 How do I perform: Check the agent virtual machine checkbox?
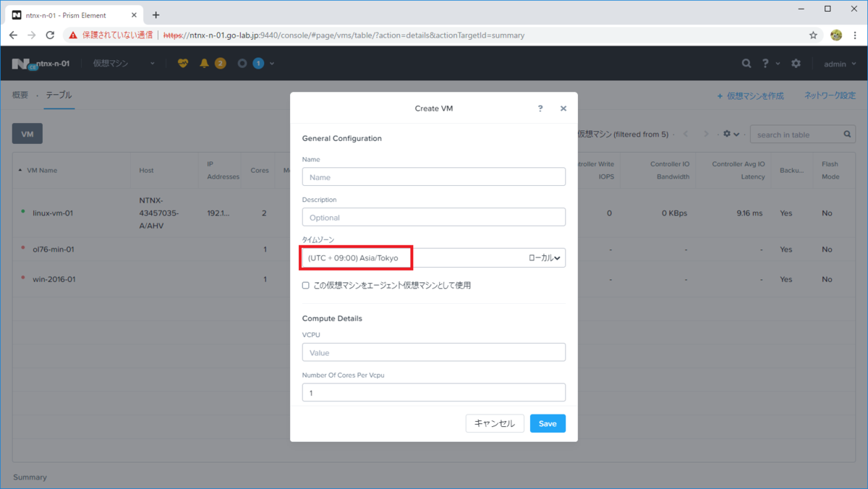[306, 285]
